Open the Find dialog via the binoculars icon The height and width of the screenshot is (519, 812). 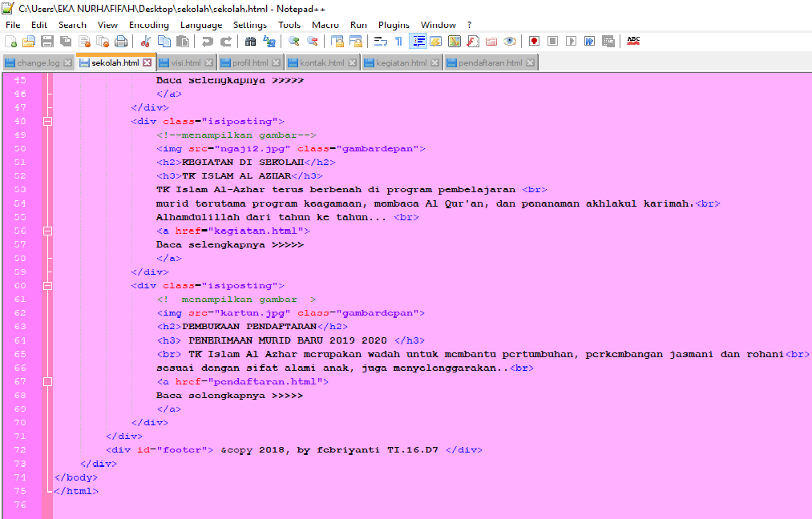250,41
